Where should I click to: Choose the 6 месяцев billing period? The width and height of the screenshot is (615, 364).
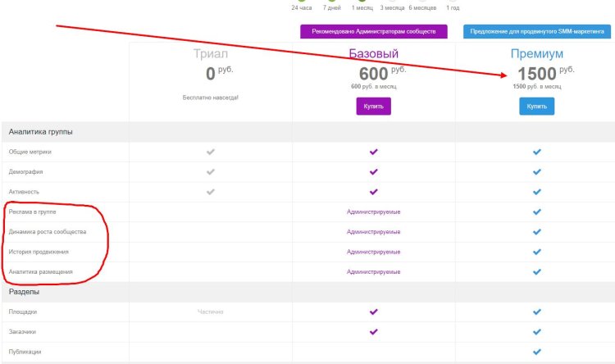click(x=423, y=7)
